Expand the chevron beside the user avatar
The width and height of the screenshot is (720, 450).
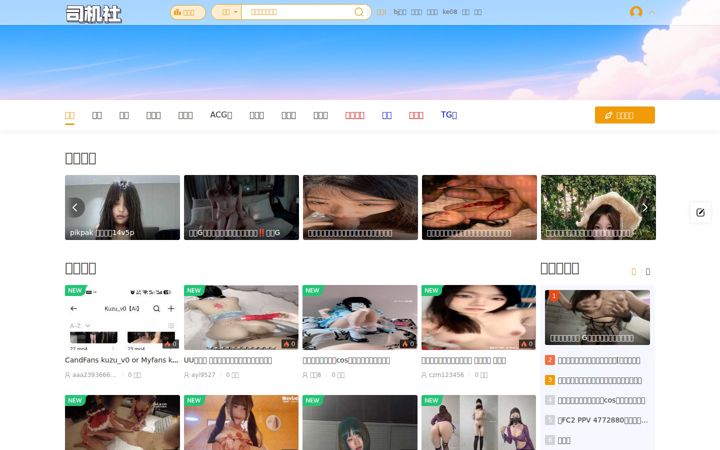[x=652, y=12]
